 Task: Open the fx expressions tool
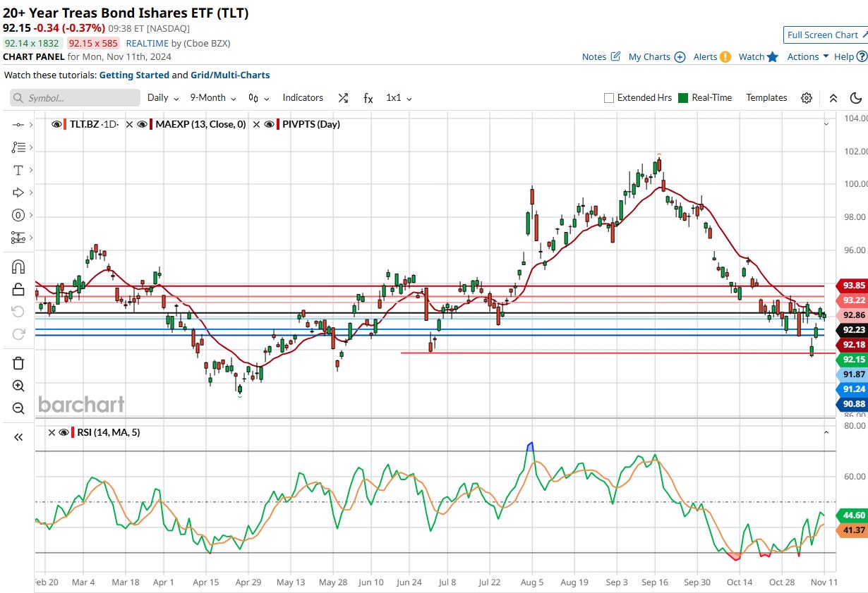[368, 98]
